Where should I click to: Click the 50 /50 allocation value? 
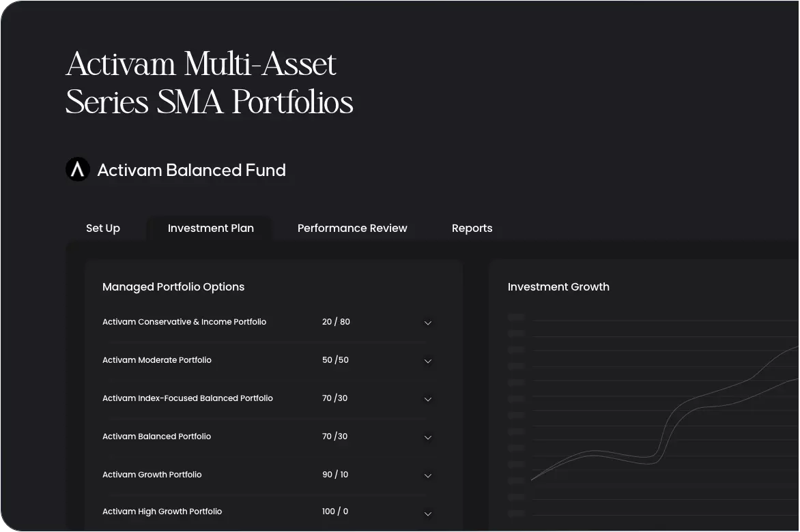(335, 359)
